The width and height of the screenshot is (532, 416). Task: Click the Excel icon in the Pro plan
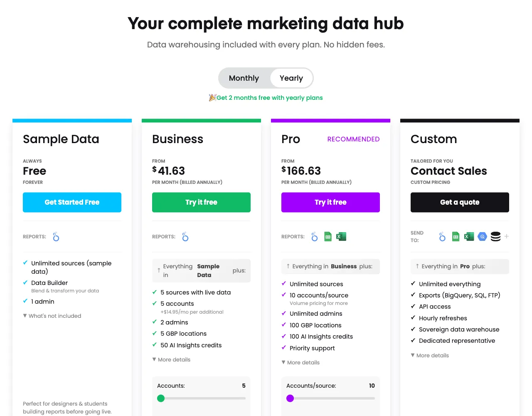click(x=341, y=236)
